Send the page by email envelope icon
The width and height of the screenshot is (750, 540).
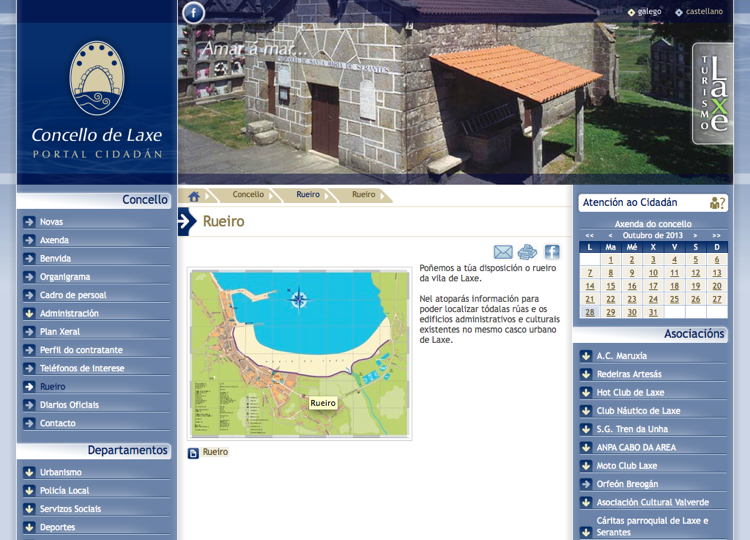coord(503,252)
